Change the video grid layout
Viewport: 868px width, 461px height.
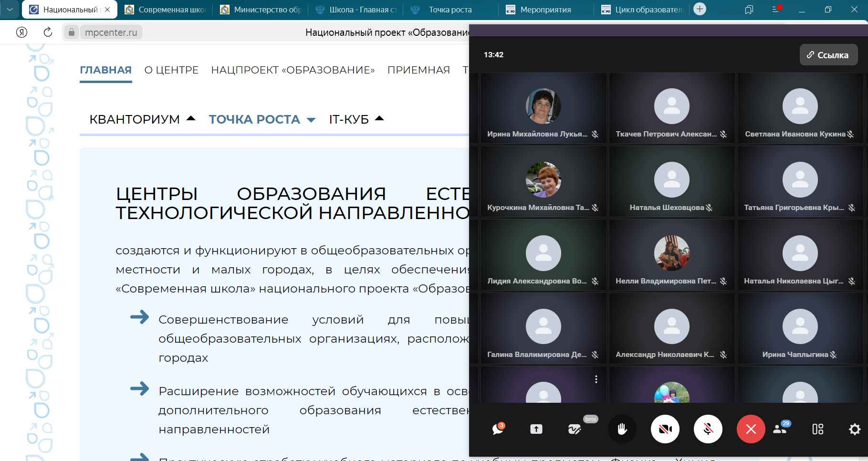(818, 429)
